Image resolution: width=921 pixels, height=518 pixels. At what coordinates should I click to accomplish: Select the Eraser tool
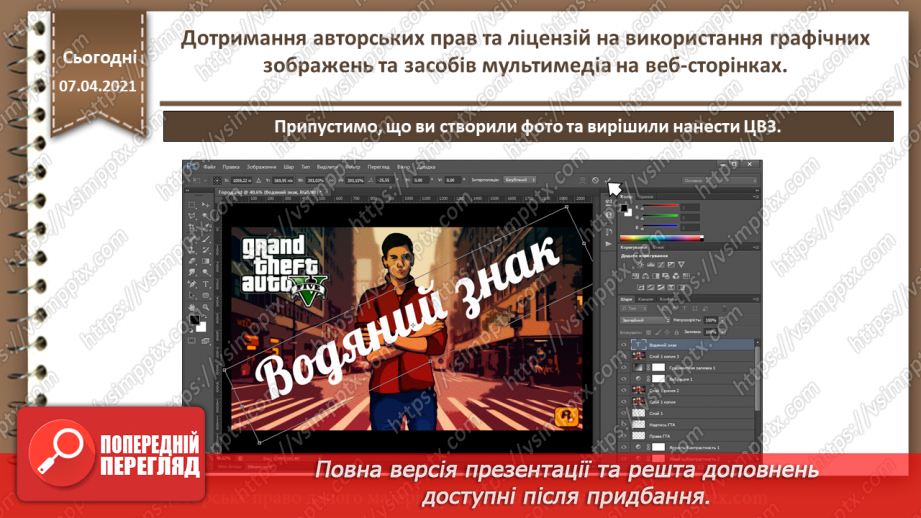tap(191, 261)
